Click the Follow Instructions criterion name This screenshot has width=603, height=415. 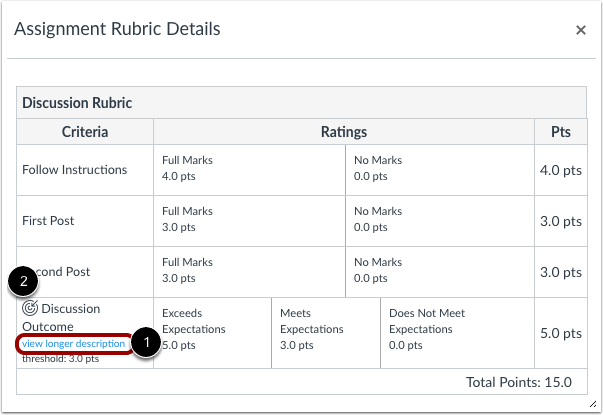coord(75,170)
